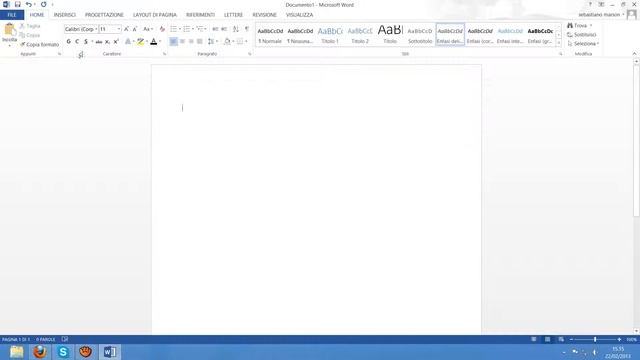Align text left
This screenshot has width=640, height=360.
[x=173, y=42]
